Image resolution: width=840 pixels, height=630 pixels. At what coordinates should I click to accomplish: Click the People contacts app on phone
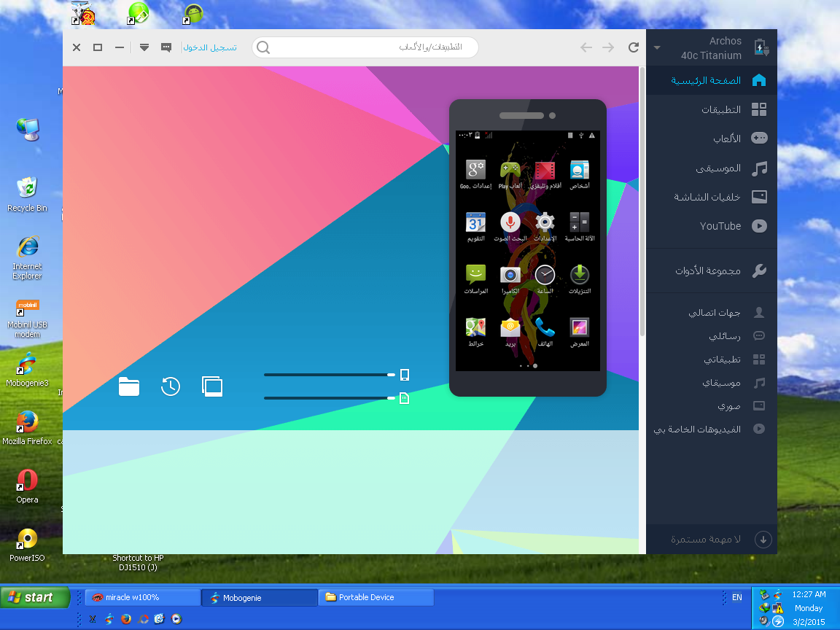click(x=580, y=175)
